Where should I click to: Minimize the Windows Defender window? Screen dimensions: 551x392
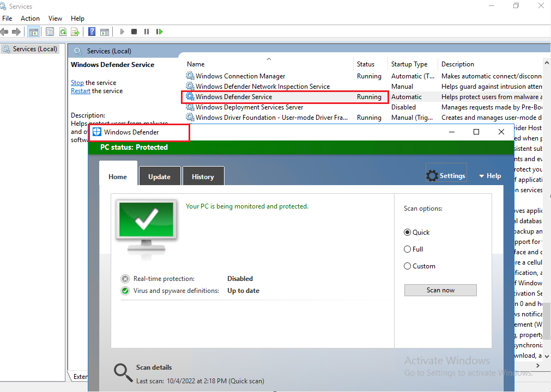click(452, 132)
